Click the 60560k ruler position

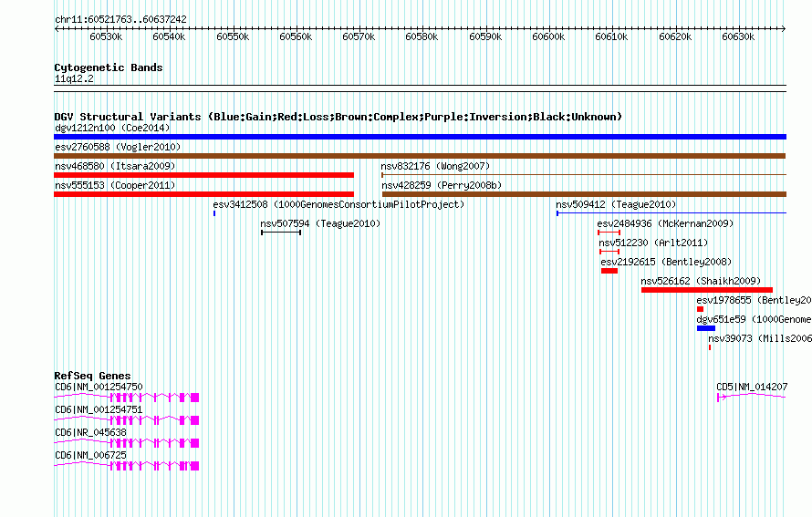(x=296, y=36)
